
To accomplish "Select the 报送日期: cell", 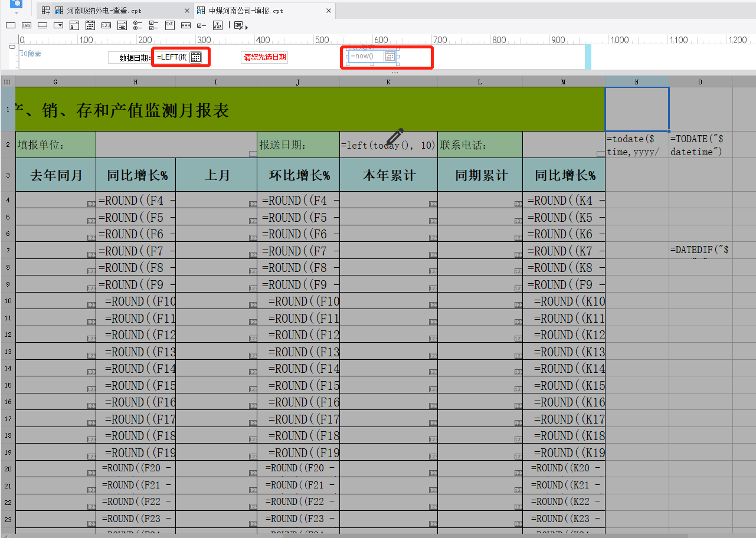I will [298, 145].
